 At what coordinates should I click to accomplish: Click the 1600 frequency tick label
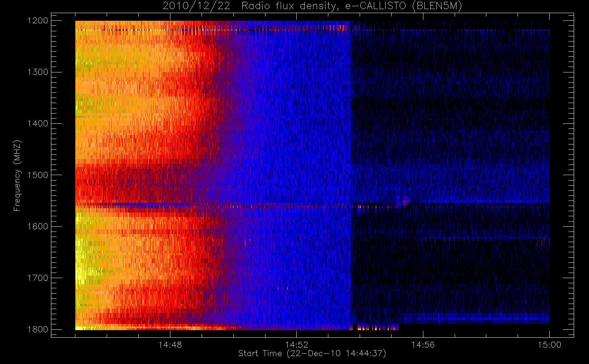point(38,226)
